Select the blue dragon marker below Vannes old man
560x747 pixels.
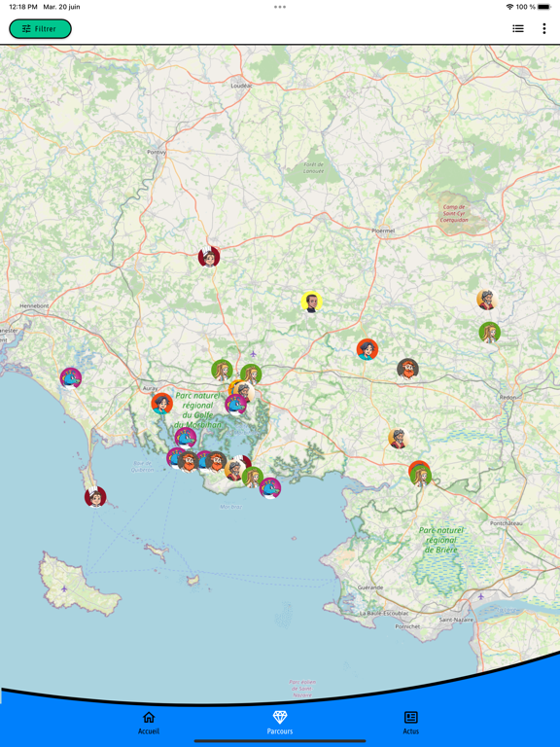235,405
